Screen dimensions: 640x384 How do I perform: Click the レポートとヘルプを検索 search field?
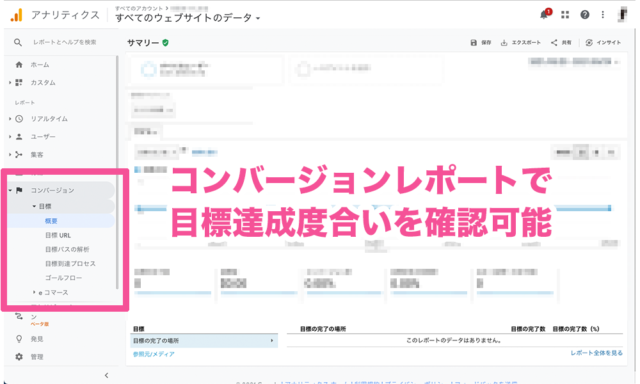[x=64, y=42]
